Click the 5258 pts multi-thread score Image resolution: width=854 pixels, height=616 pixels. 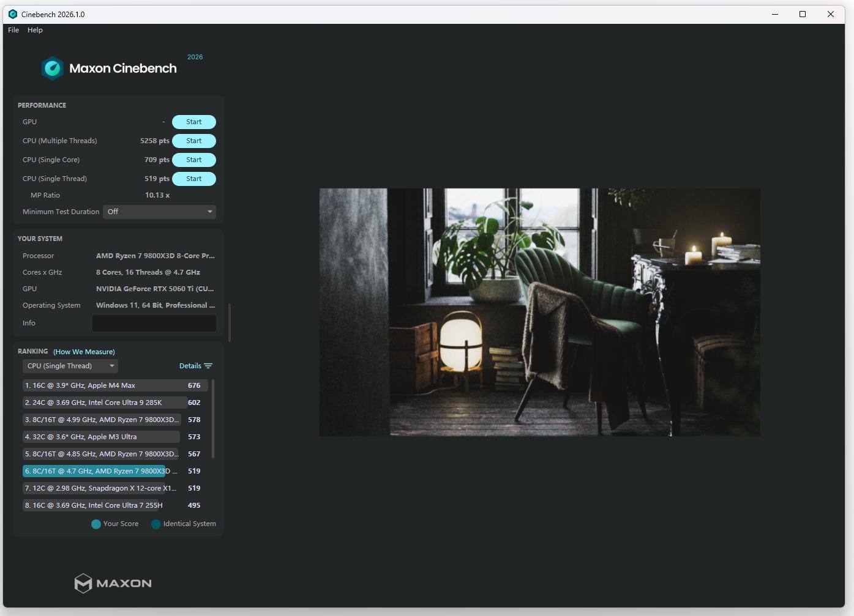tap(155, 141)
